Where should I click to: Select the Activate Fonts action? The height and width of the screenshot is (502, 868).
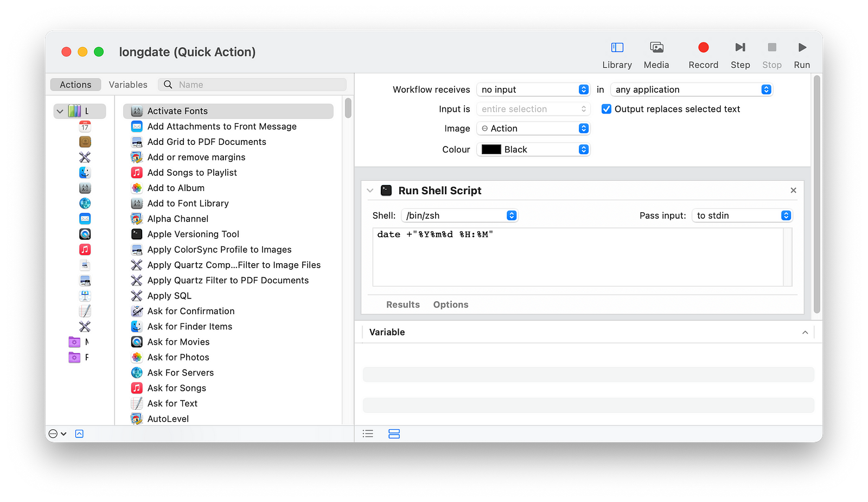(228, 111)
